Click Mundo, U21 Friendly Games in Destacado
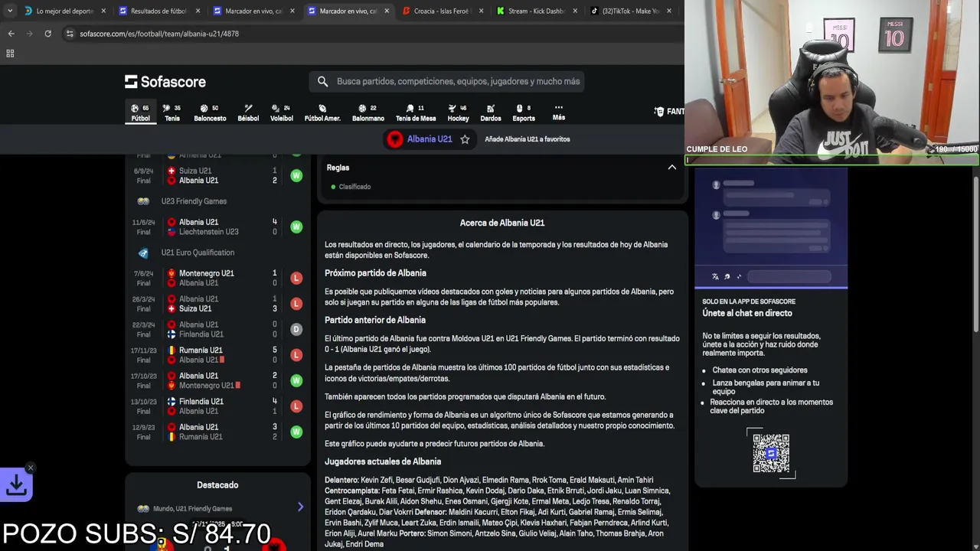The width and height of the screenshot is (980, 551). point(192,508)
